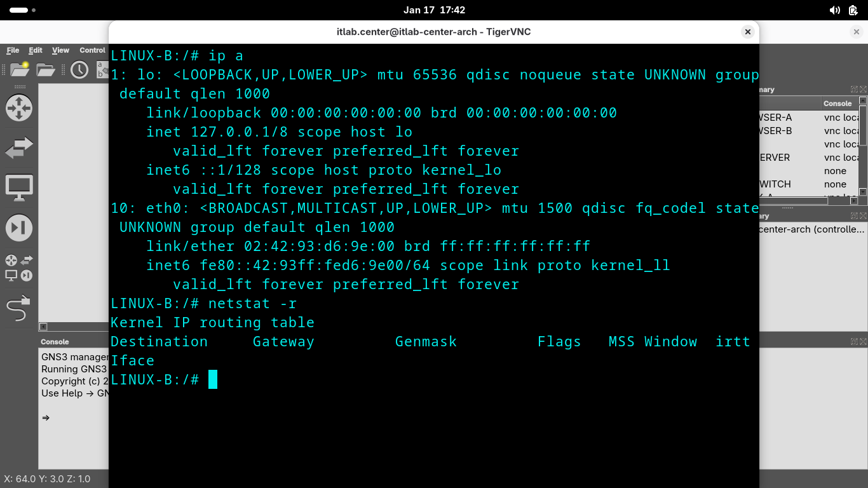
Task: Open the Edit menu
Action: point(36,50)
